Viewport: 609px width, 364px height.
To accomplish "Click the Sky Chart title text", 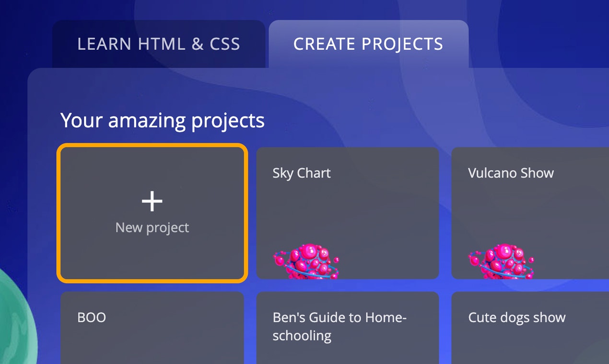I will pos(301,173).
